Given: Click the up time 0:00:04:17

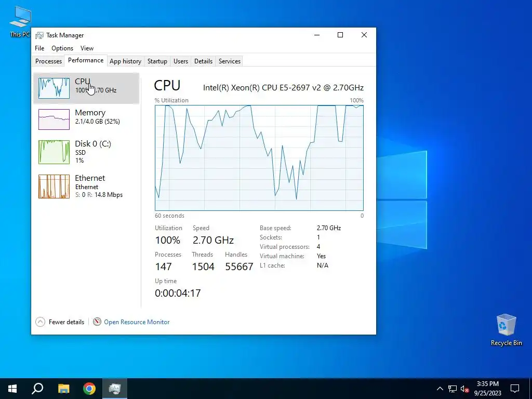Looking at the screenshot, I should click(x=178, y=293).
